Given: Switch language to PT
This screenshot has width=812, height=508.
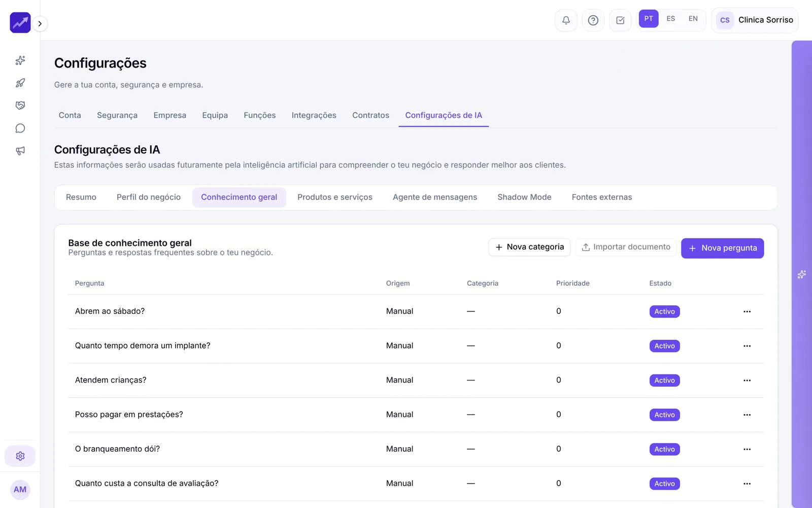Looking at the screenshot, I should pyautogui.click(x=649, y=19).
